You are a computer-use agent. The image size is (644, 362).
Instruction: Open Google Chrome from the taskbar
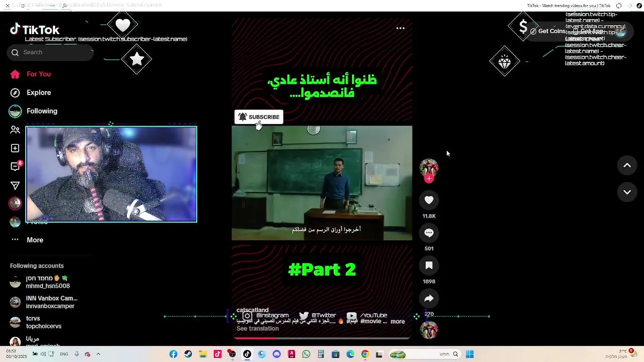(x=365, y=354)
